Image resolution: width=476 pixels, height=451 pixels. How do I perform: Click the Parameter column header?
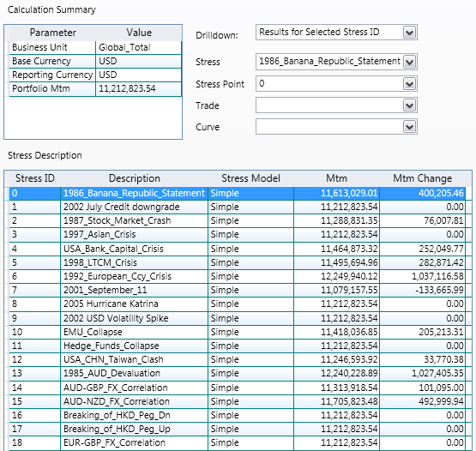coord(52,33)
